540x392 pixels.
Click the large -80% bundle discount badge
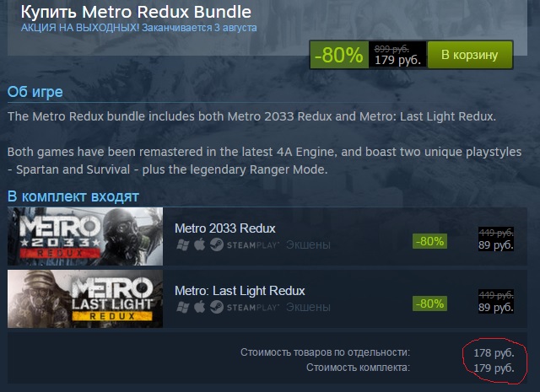click(339, 55)
